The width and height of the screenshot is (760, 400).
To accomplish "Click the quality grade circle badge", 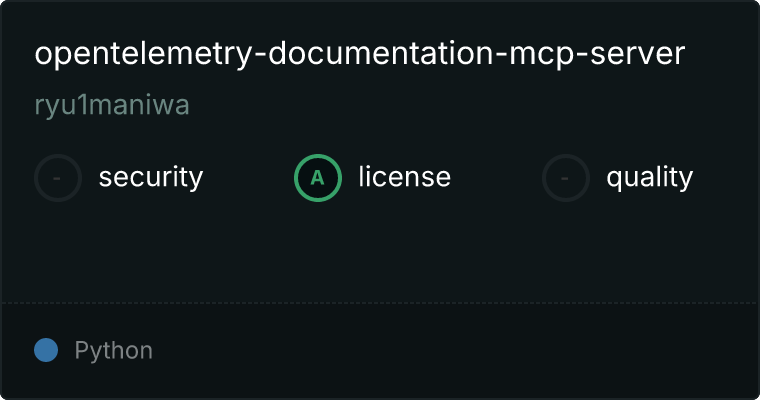I will [566, 178].
